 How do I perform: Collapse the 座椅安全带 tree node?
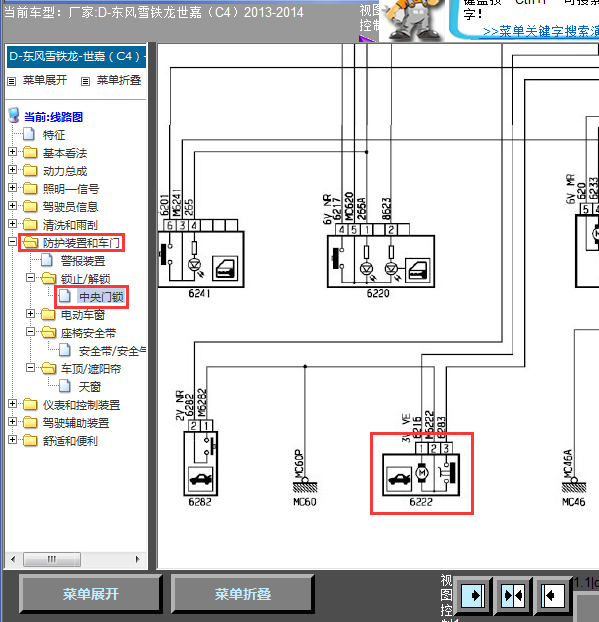[30, 332]
